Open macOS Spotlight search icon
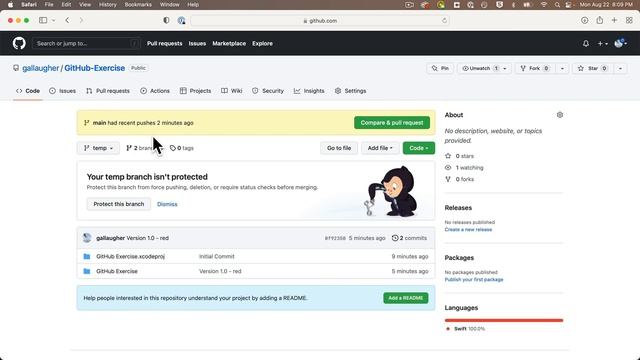This screenshot has width=640, height=360. (557, 4)
